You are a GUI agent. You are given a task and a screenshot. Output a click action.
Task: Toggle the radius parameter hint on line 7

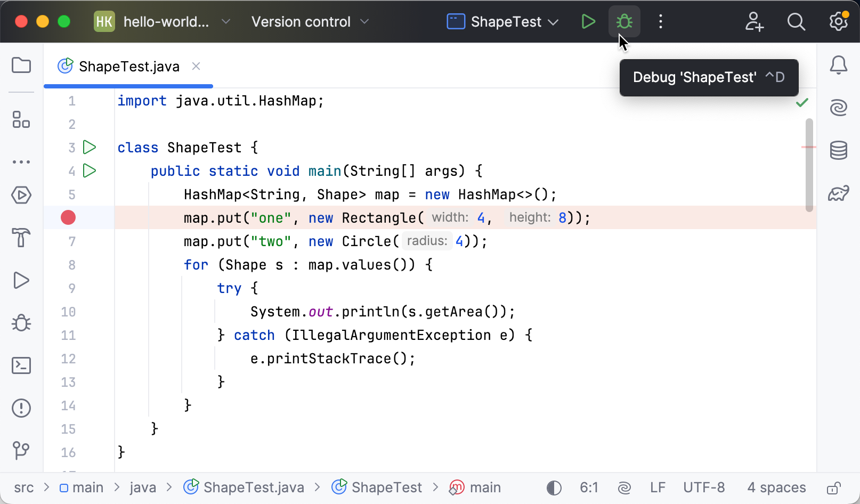(x=427, y=241)
